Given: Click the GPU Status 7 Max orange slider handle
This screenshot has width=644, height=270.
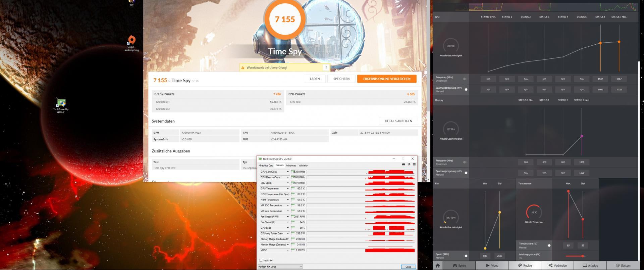Looking at the screenshot, I should 619,42.
